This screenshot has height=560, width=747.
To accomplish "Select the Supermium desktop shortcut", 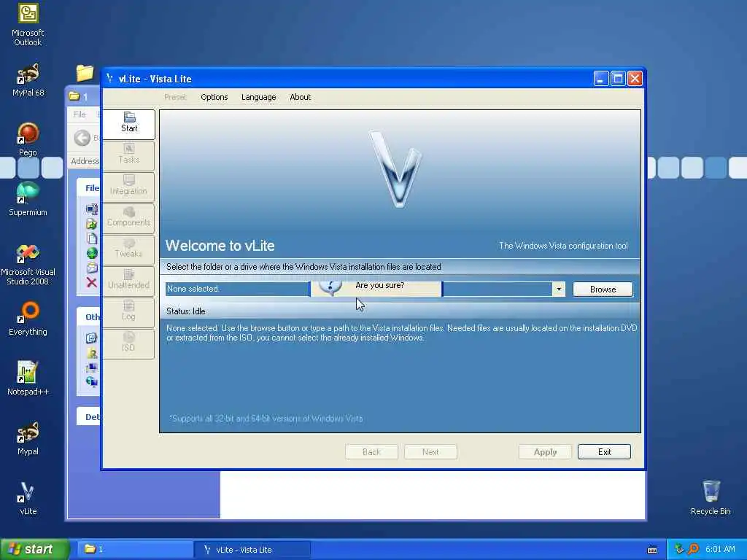I will pyautogui.click(x=28, y=200).
